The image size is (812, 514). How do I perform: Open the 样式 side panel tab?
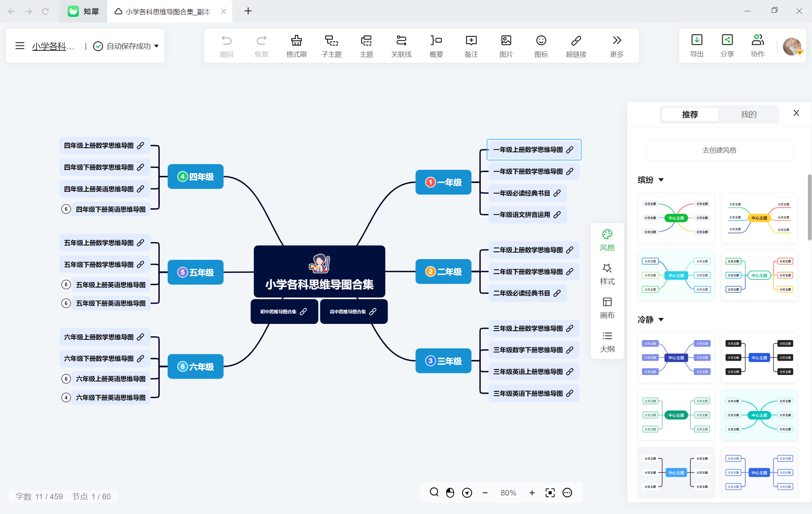point(607,274)
